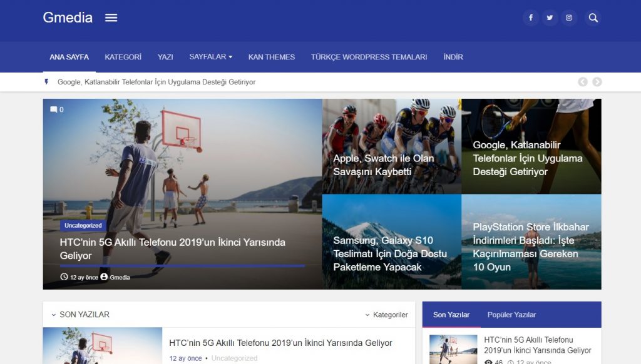Go to the İNDİR page
This screenshot has height=364, width=641.
click(x=453, y=57)
